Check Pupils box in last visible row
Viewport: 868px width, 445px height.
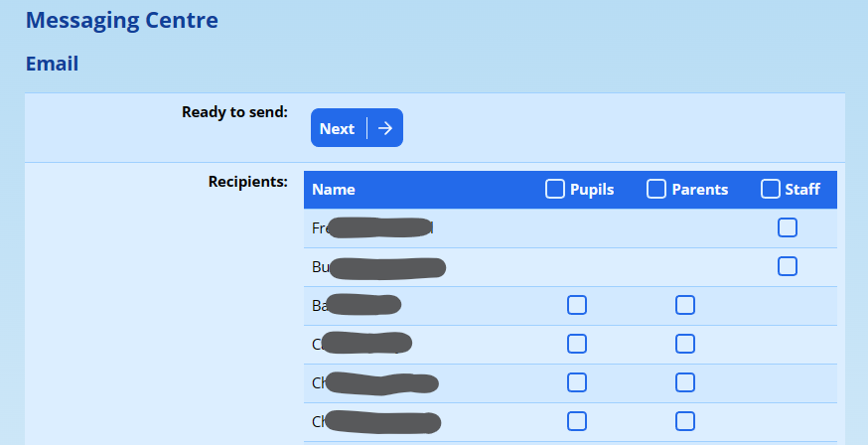577,421
